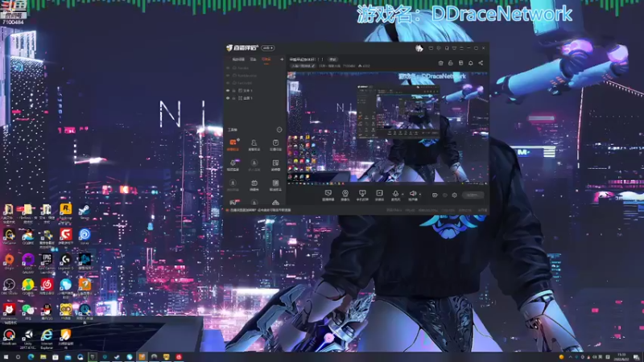Add a camera source below the preview

point(345,195)
